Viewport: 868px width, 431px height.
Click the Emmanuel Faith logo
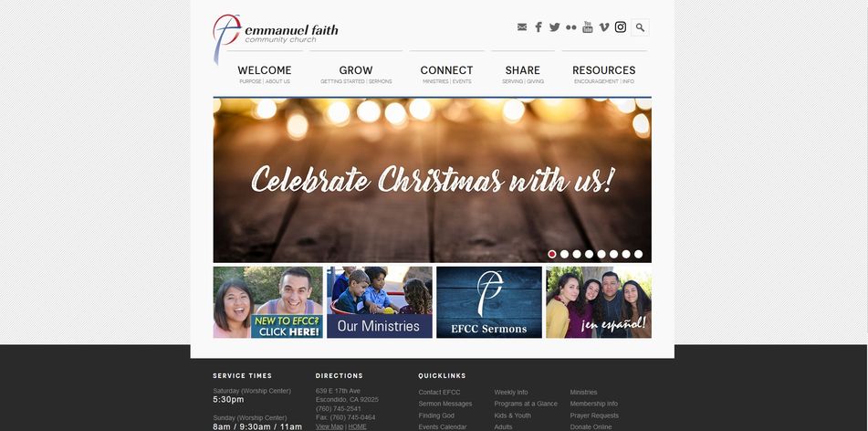[276, 36]
